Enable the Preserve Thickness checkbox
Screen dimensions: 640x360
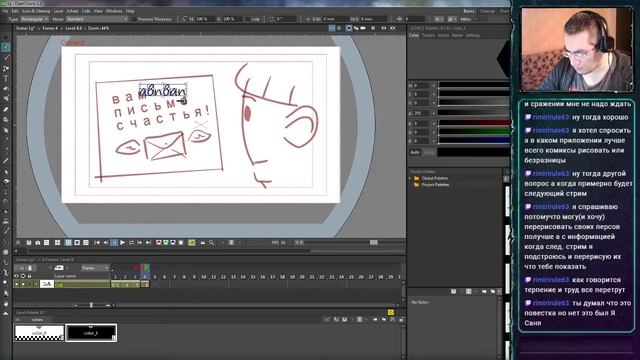tap(134, 19)
